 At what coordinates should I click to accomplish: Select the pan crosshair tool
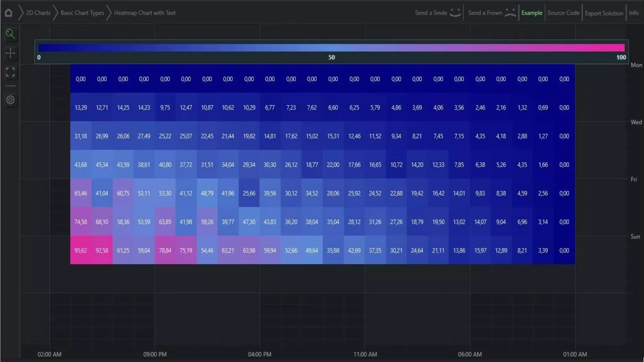(x=10, y=53)
